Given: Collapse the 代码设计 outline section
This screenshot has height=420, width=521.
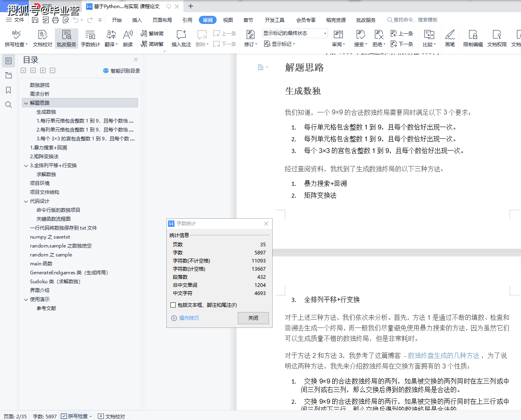Looking at the screenshot, I should (x=26, y=201).
